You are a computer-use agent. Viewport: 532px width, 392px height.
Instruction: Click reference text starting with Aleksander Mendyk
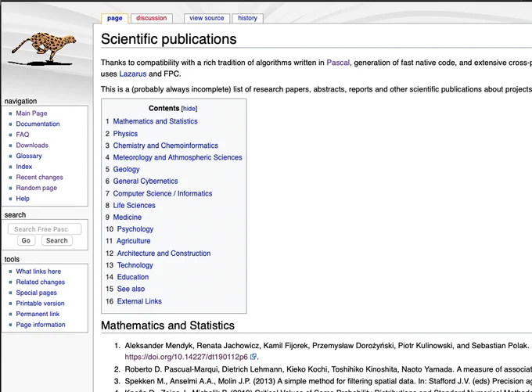tap(327, 346)
